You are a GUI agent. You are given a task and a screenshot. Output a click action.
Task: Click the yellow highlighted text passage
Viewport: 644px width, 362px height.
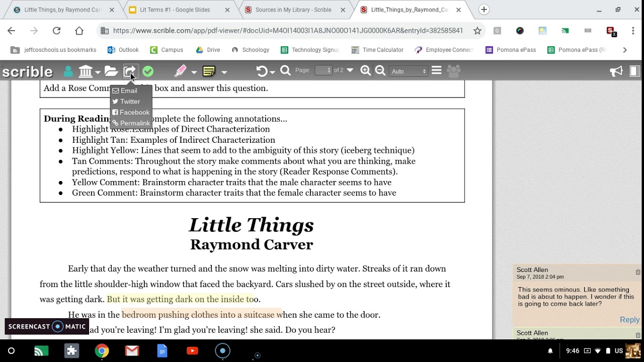pyautogui.click(x=180, y=299)
